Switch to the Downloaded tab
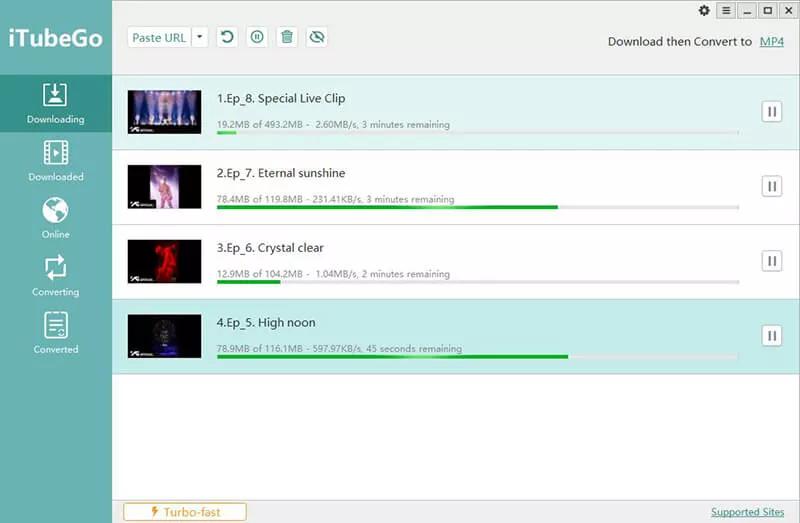 point(56,161)
